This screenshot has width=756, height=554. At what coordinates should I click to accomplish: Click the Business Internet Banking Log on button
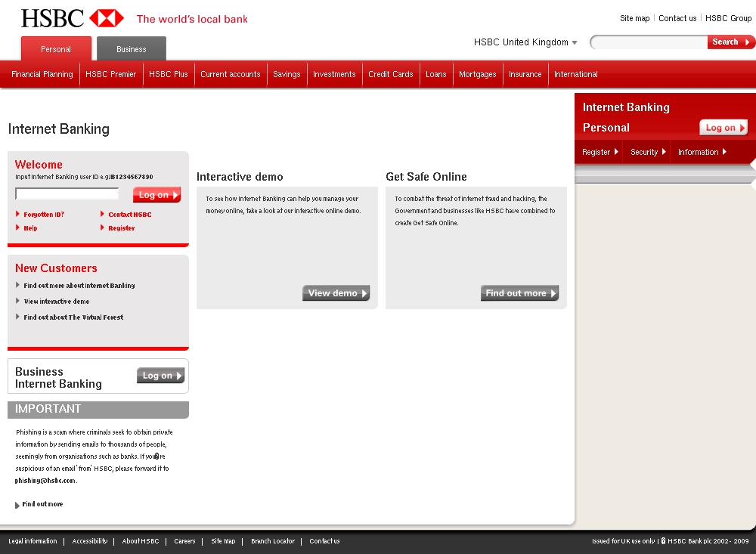click(160, 375)
